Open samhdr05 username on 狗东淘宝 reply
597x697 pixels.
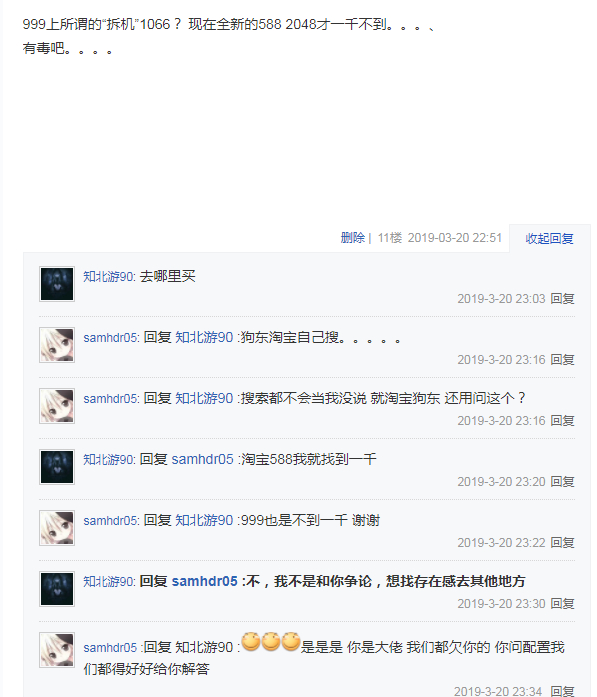110,337
